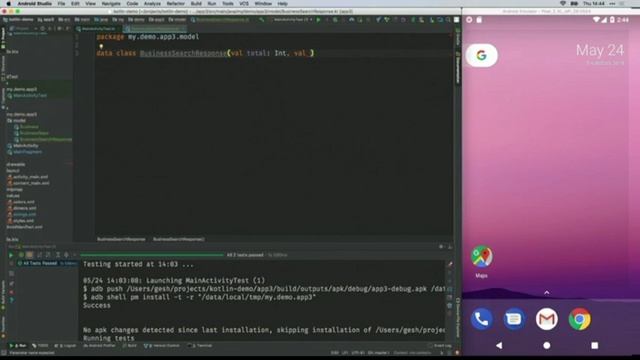Open the VCS menu
This screenshot has height=360, width=640.
(244, 3)
